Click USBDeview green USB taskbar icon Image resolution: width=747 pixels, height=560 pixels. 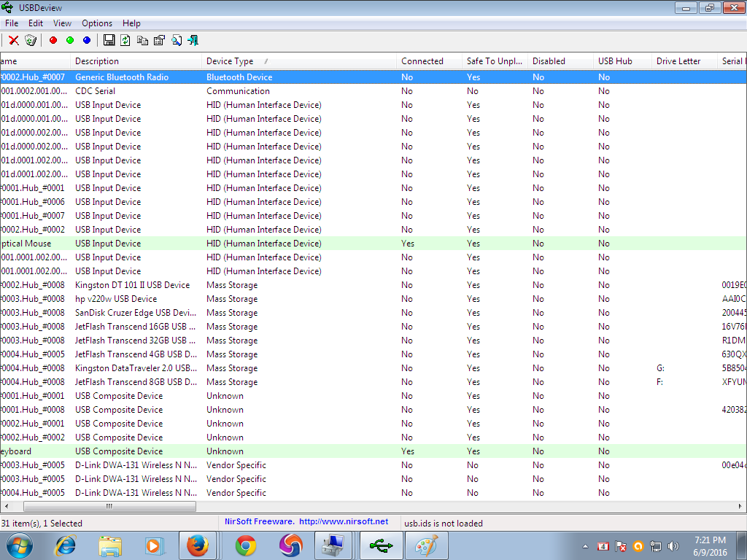coord(381,545)
